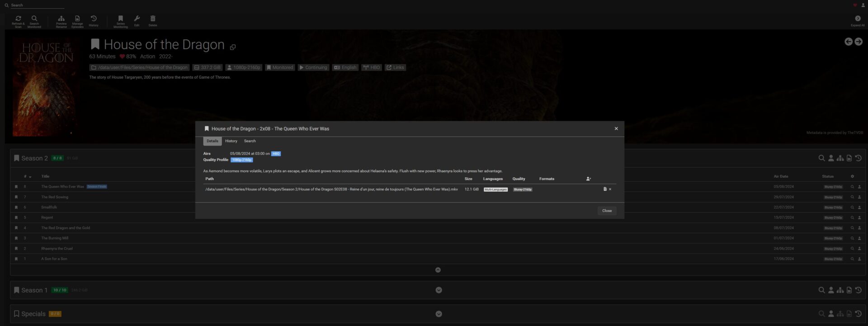Image resolution: width=868 pixels, height=326 pixels.
Task: Click Season 2 heading text
Action: coord(34,158)
